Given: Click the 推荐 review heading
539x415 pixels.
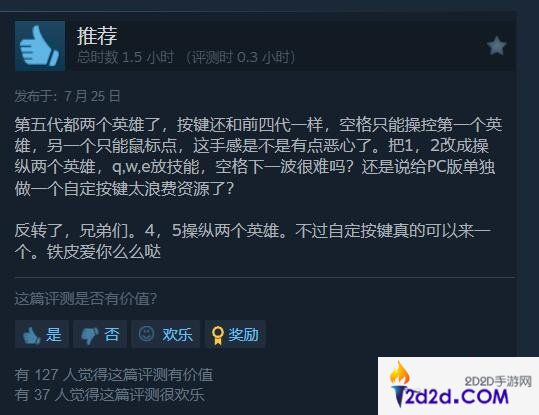Looking at the screenshot, I should pyautogui.click(x=97, y=35).
